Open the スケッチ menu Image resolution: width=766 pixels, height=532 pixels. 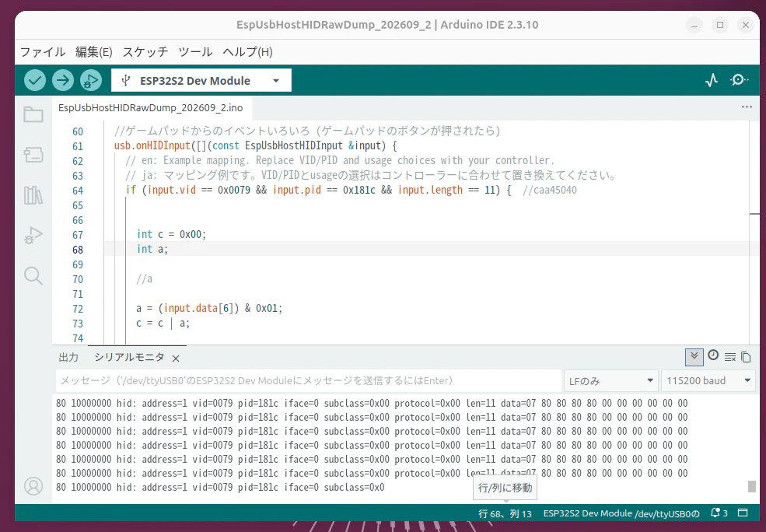pyautogui.click(x=145, y=52)
